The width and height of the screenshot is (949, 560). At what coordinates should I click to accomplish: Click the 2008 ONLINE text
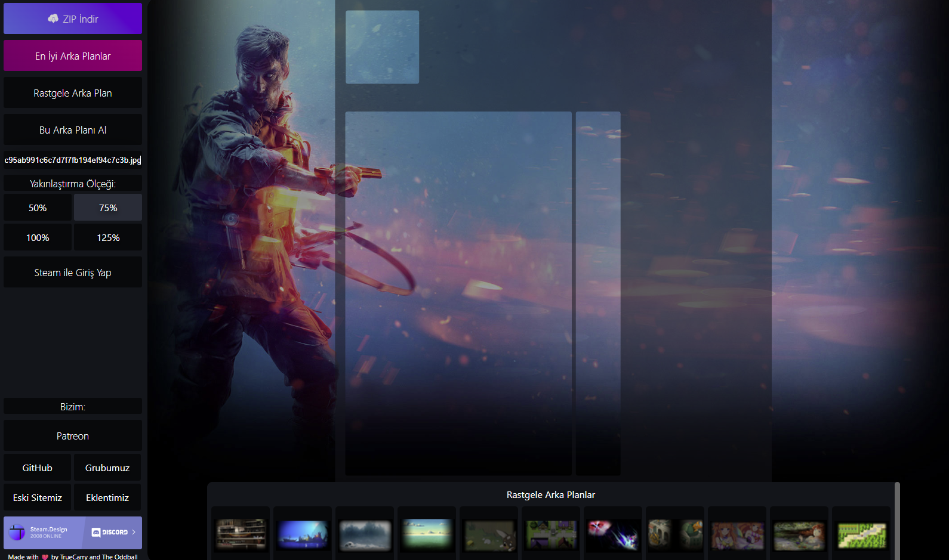pyautogui.click(x=46, y=536)
